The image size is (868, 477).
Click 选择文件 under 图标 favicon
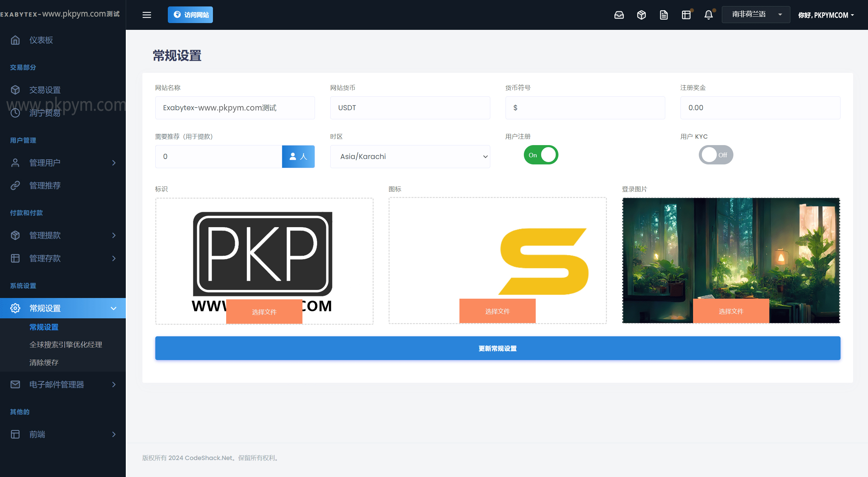497,311
